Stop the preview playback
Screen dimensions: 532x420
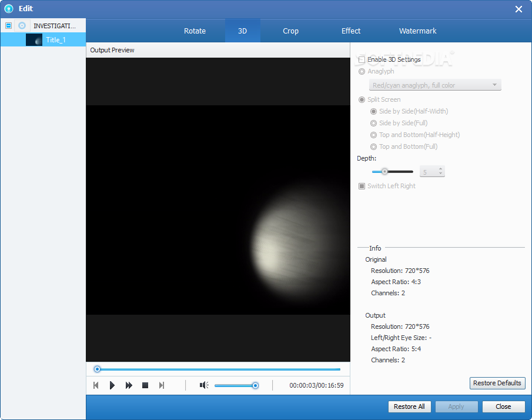click(x=145, y=385)
